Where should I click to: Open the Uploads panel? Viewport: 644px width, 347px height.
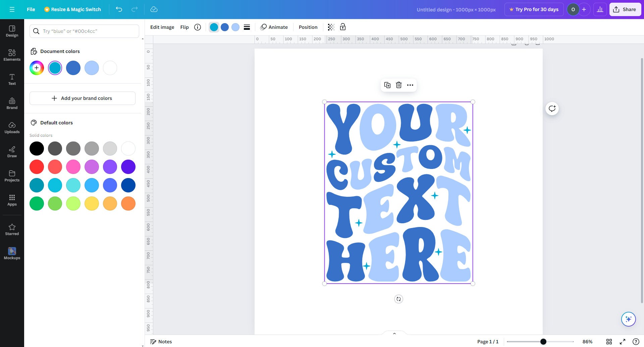coord(12,128)
